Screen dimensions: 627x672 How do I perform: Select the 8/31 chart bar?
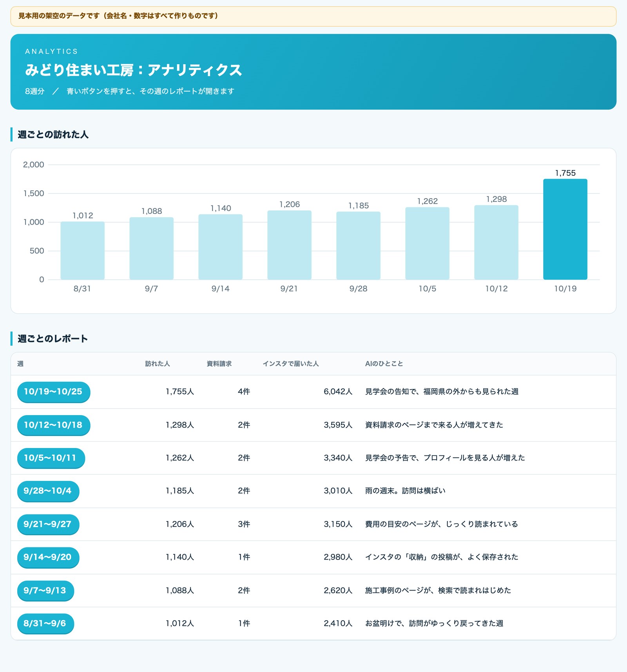pyautogui.click(x=82, y=251)
